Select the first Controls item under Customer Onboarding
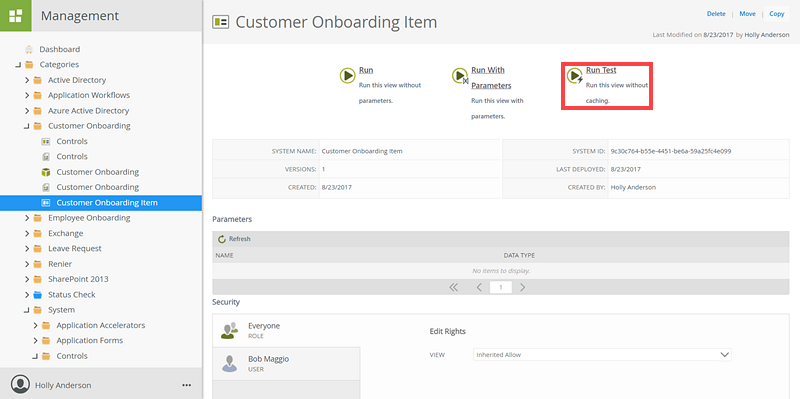800x399 pixels. pos(72,141)
